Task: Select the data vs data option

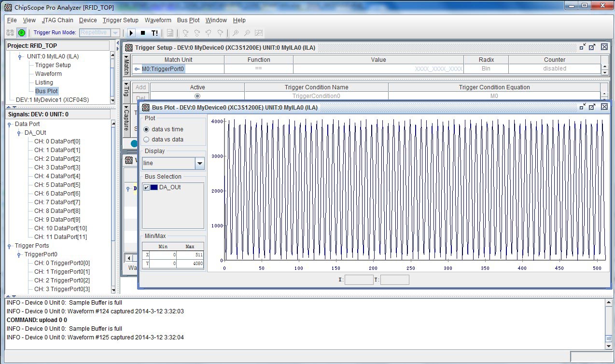Action: point(147,140)
